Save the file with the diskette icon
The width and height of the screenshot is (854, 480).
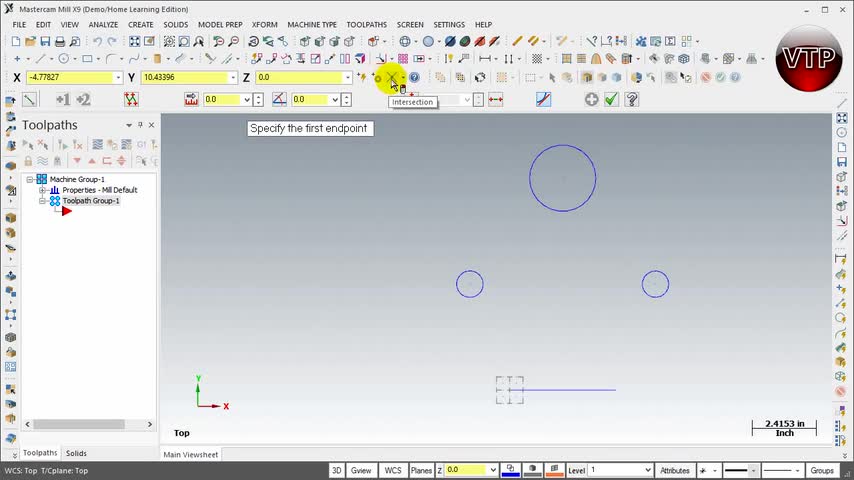point(45,41)
